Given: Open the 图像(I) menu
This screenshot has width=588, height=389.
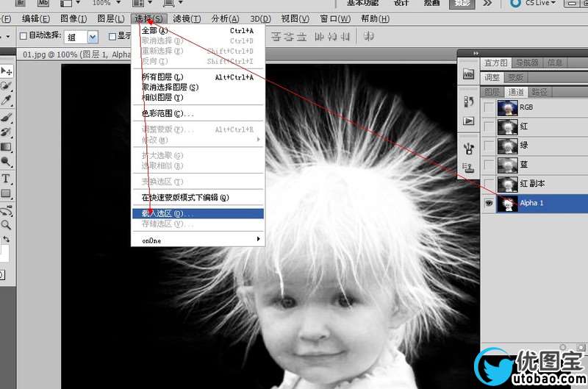Looking at the screenshot, I should point(73,18).
